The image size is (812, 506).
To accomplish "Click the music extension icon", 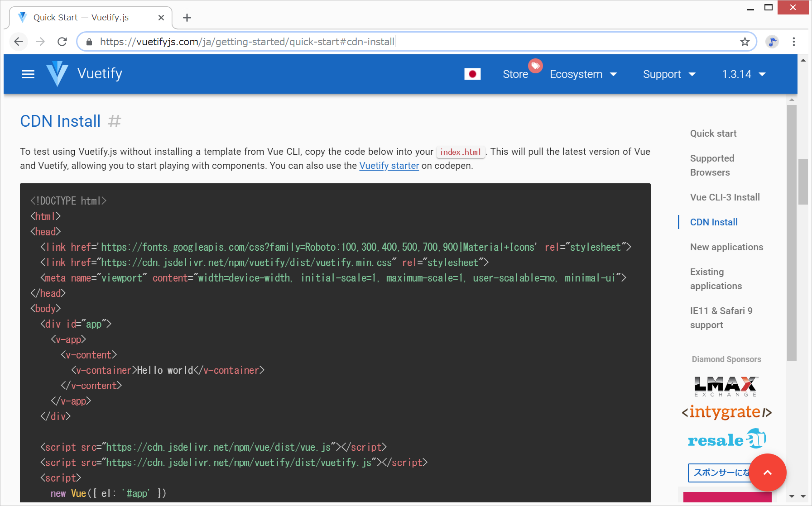I will (x=772, y=42).
